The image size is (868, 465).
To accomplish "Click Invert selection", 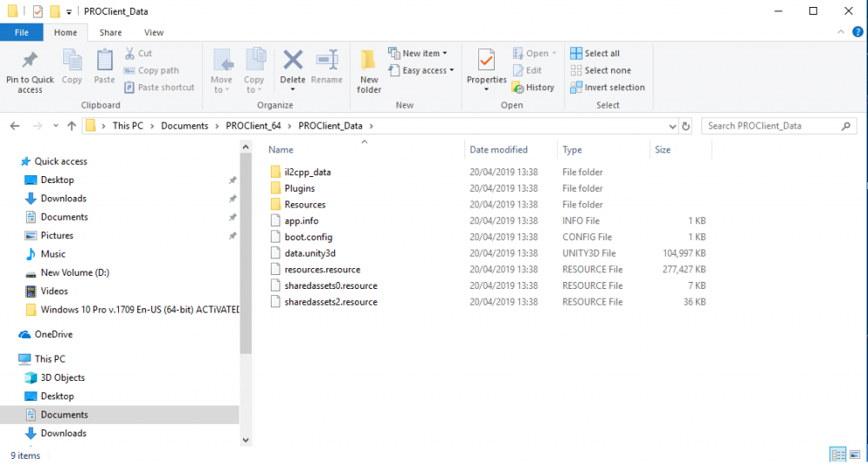I will coord(608,88).
